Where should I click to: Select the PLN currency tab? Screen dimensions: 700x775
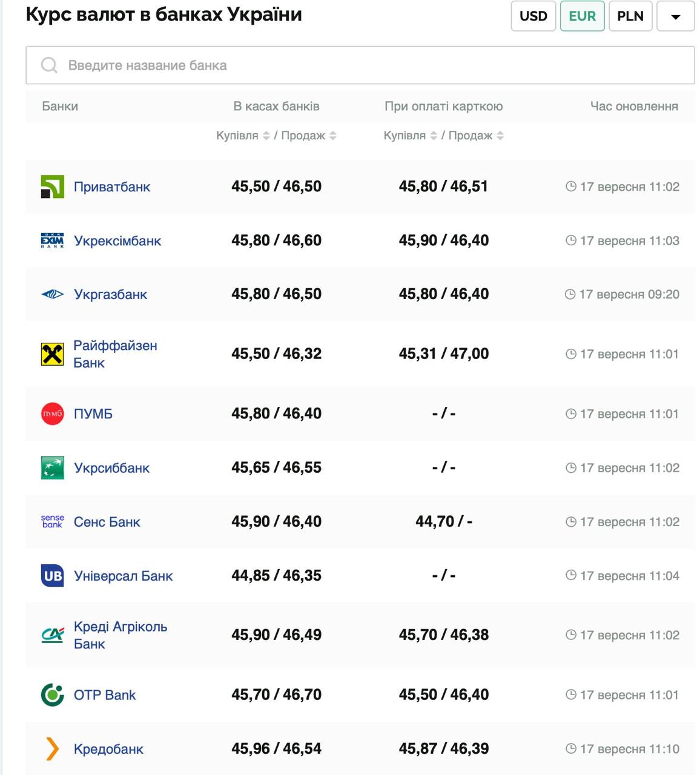630,16
